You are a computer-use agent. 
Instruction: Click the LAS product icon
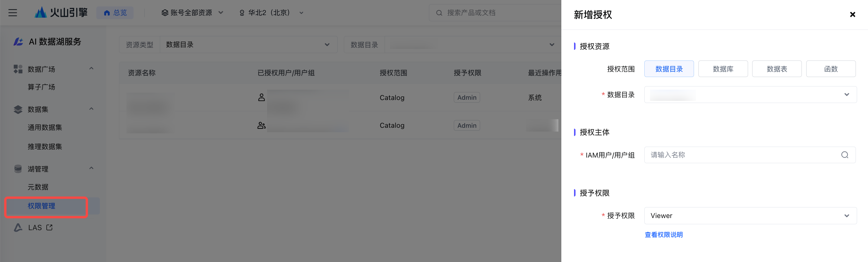18,228
